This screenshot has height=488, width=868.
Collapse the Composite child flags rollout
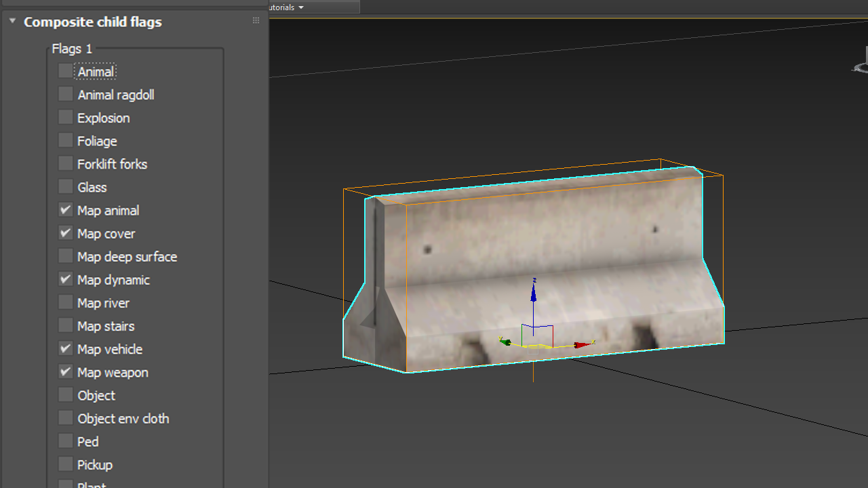point(12,21)
